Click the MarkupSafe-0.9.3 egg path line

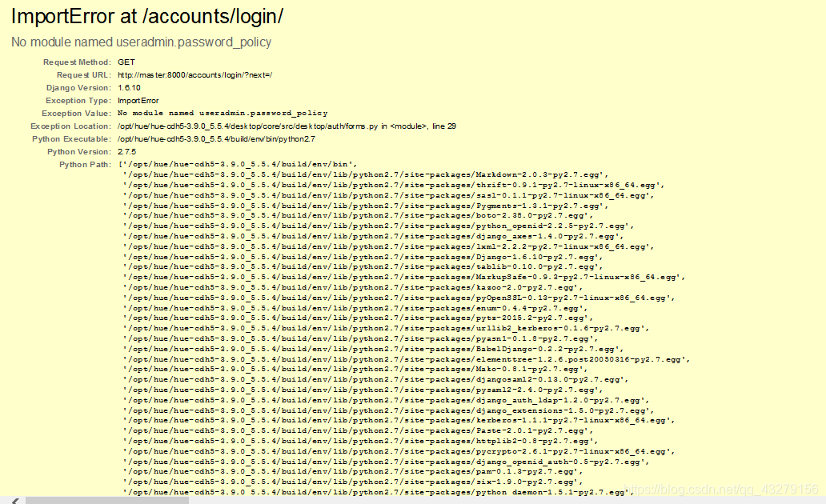click(x=404, y=277)
